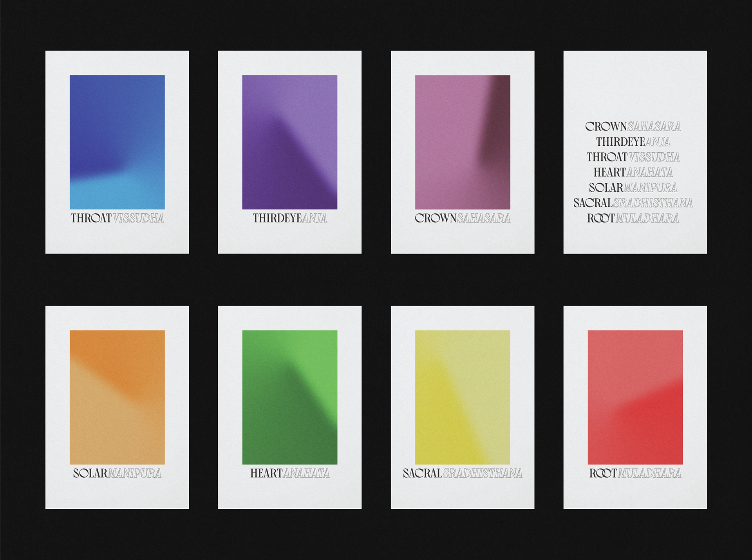This screenshot has height=560, width=752.
Task: Click the yellow Sacral gradient artwork
Action: coord(463,397)
